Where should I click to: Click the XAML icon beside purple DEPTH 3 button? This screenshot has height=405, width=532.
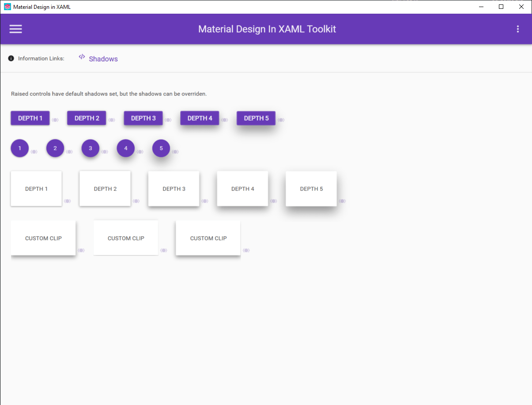coord(168,120)
